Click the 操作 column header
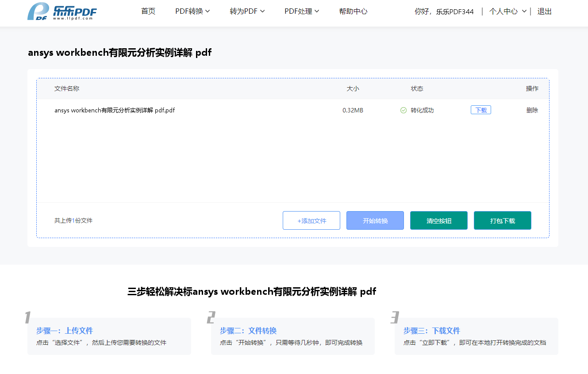 532,89
